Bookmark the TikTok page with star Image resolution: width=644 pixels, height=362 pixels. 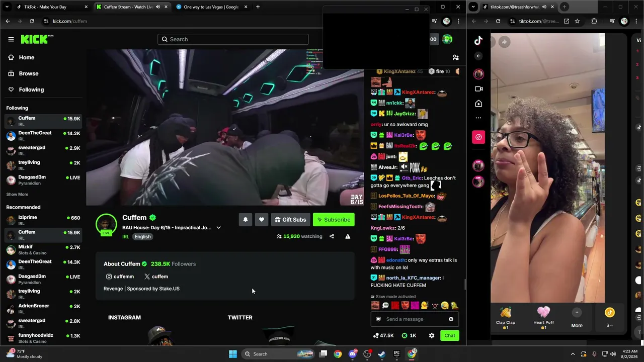pos(577,21)
